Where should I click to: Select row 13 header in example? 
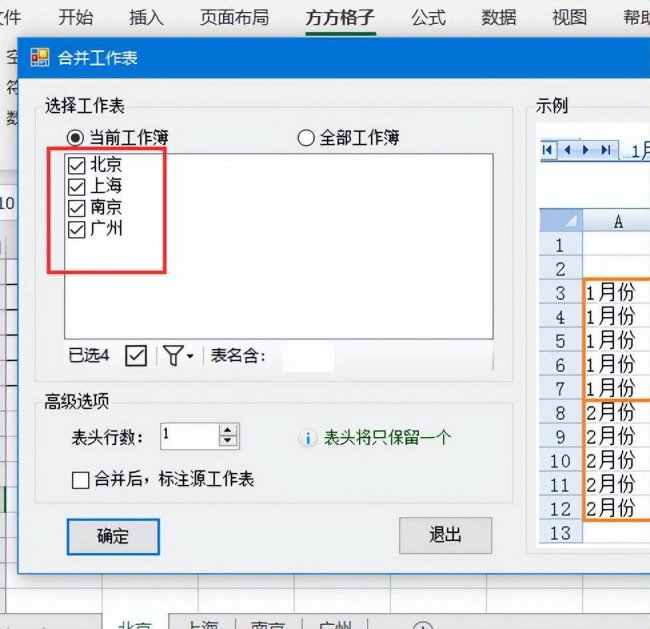point(560,533)
